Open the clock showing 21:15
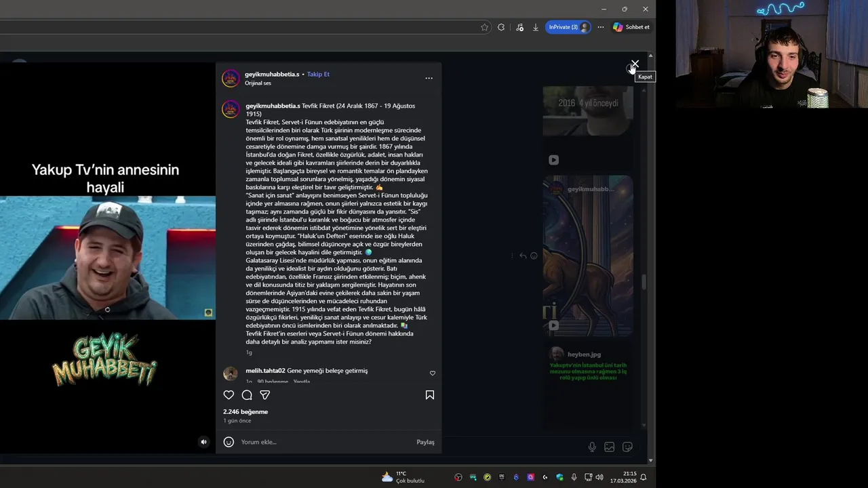Screen dimensions: 868x488 pos(623,477)
